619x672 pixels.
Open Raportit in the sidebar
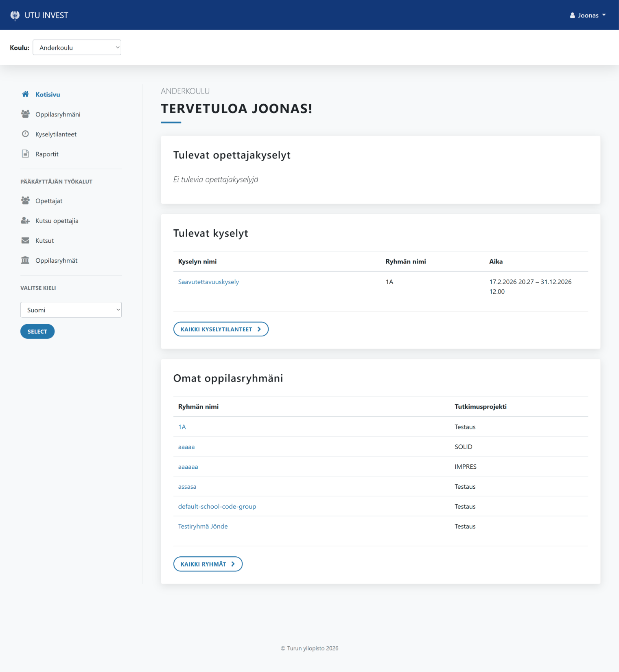[47, 154]
